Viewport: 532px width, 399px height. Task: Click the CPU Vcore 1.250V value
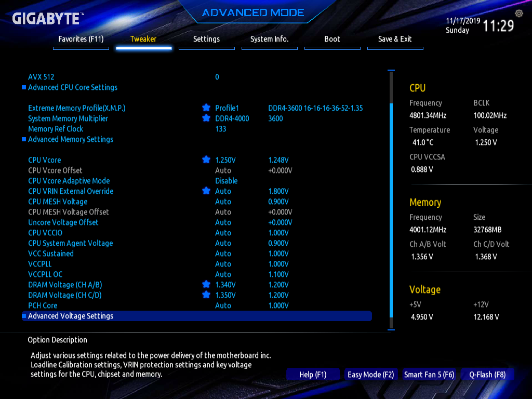[225, 160]
